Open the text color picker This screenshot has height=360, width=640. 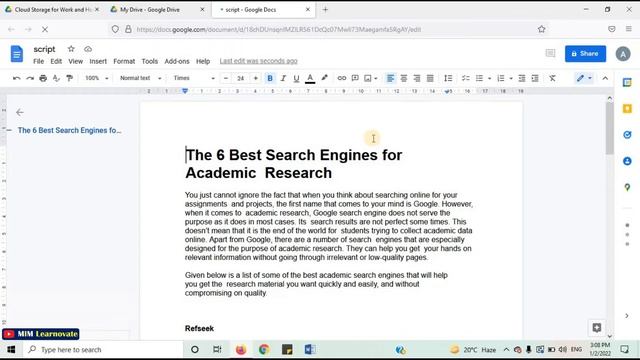[310, 78]
